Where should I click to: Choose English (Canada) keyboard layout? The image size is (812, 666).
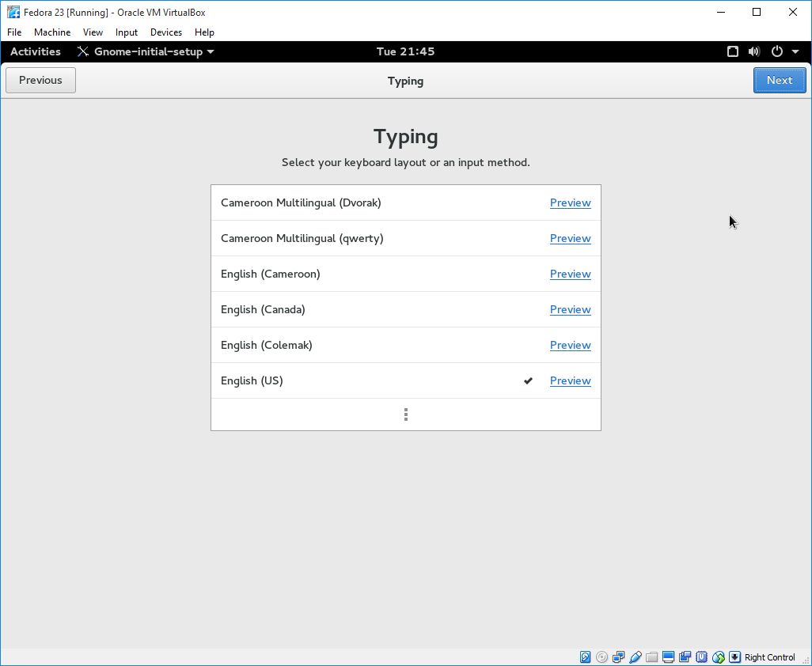pyautogui.click(x=406, y=309)
